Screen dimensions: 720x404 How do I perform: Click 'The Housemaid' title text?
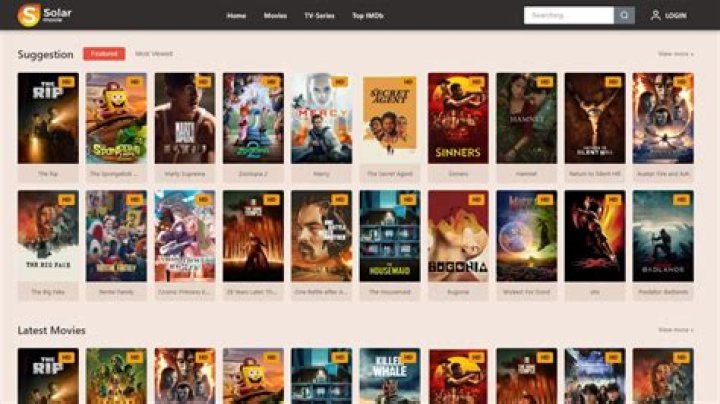389,292
